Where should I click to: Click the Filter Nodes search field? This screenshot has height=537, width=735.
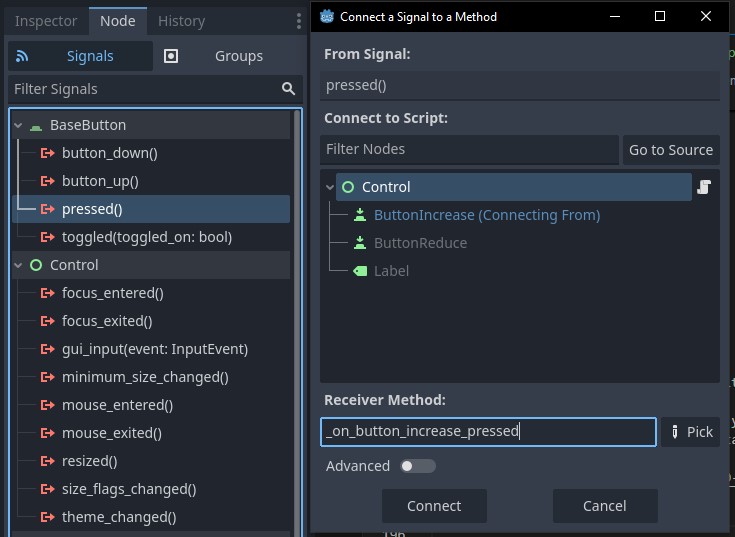468,150
